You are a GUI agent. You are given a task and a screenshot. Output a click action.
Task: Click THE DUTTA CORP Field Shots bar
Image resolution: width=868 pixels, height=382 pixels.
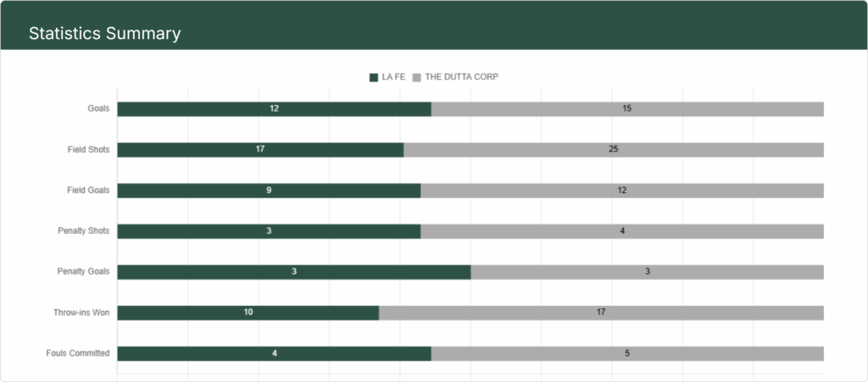[614, 150]
